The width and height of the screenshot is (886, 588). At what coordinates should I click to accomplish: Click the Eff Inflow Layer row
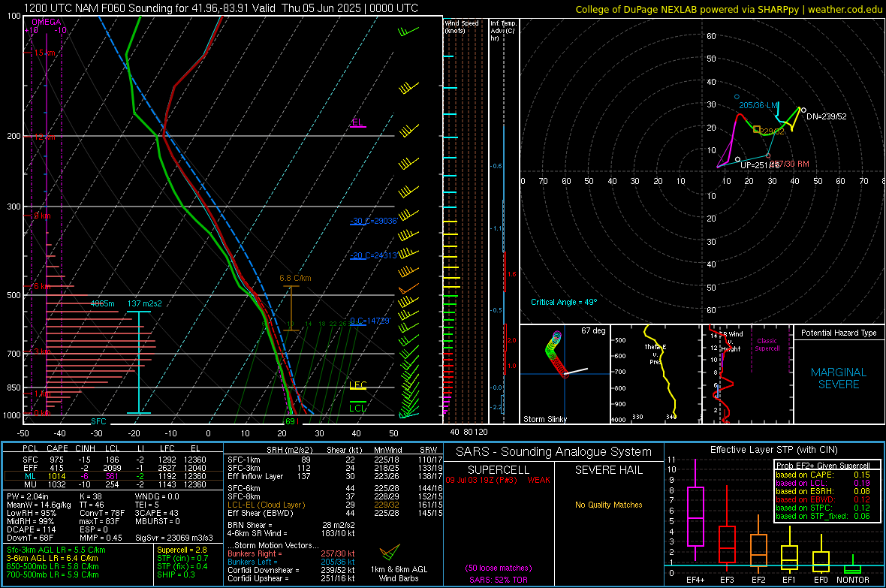(335, 476)
